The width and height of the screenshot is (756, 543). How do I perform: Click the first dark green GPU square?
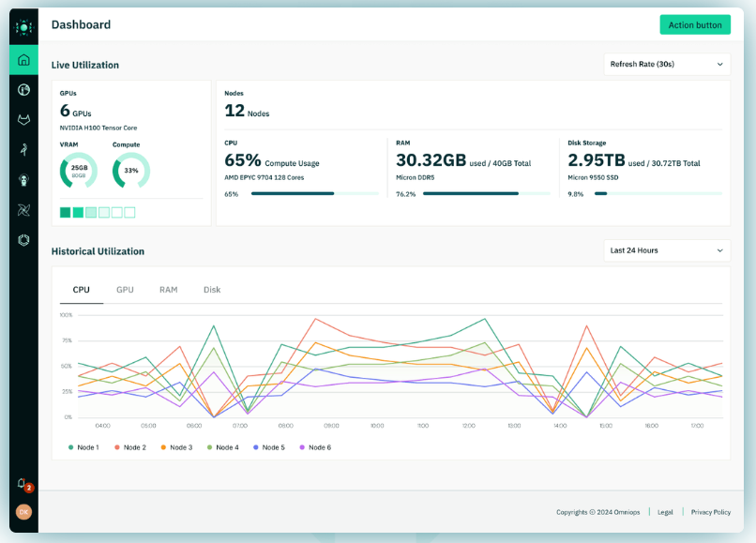click(65, 213)
